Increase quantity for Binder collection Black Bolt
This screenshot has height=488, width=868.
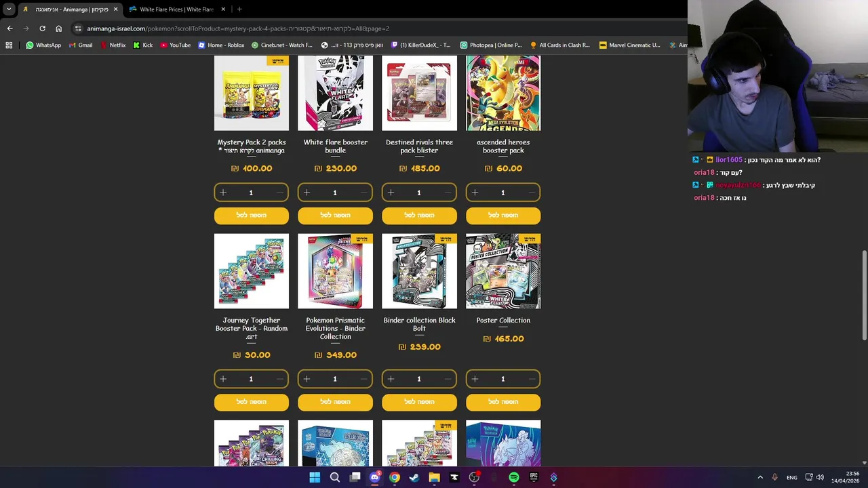point(391,379)
